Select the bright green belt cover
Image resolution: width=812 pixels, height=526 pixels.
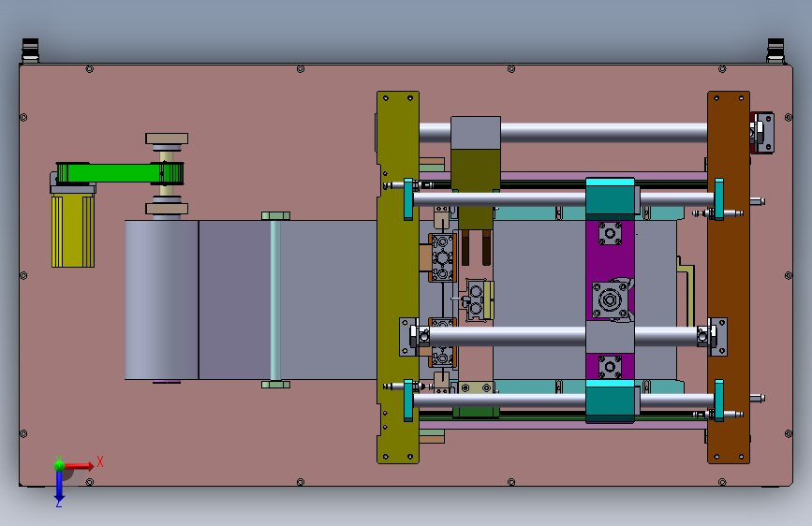coord(120,173)
